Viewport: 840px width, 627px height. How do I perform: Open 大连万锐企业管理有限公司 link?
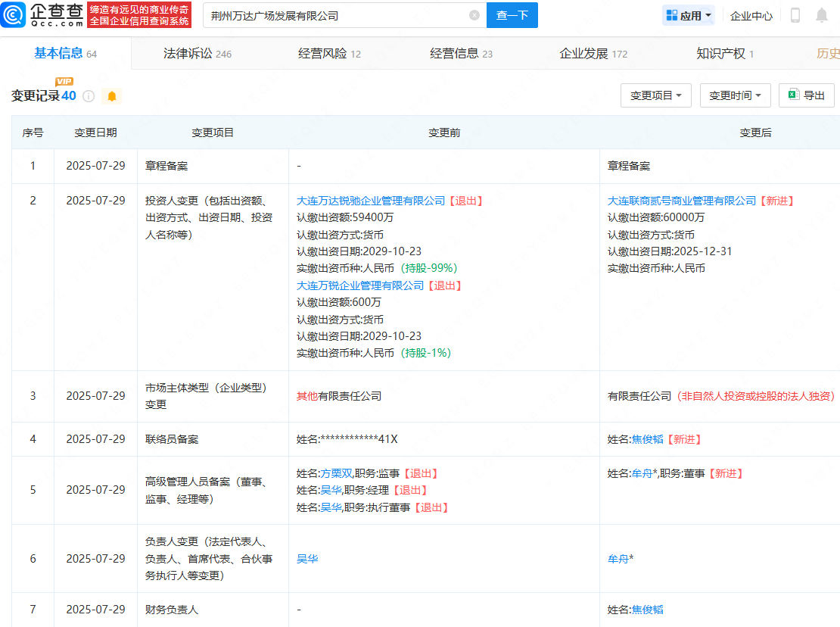pyautogui.click(x=360, y=285)
